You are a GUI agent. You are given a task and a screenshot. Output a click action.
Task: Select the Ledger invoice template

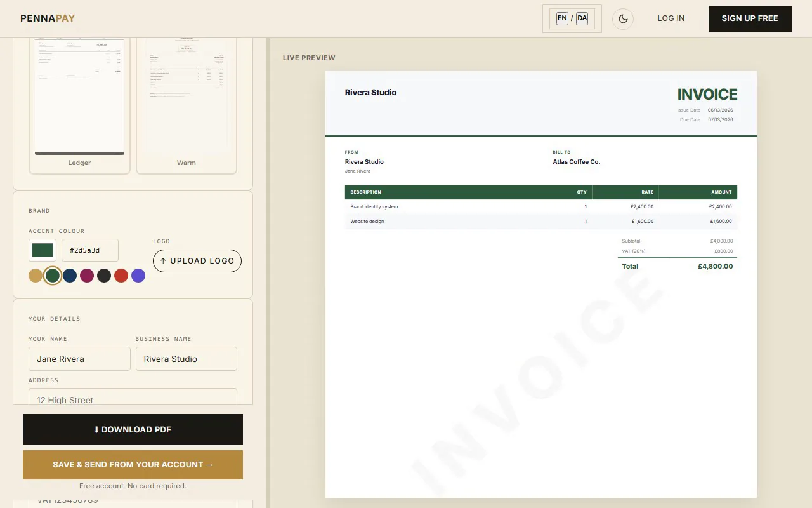[x=79, y=105]
